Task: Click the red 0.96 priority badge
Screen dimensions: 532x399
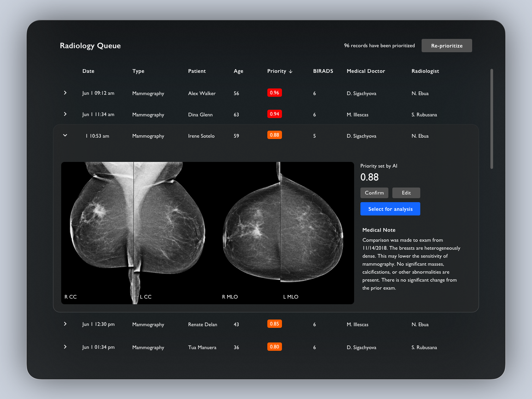Action: (274, 93)
